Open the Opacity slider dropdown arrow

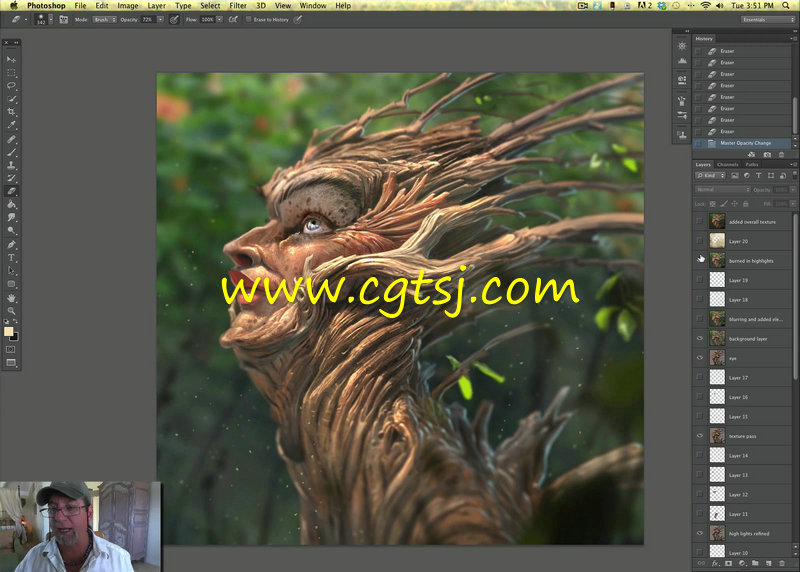[160, 19]
